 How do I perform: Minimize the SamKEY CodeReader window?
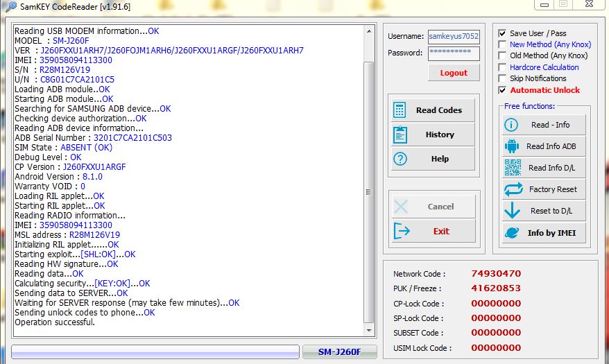[544, 4]
